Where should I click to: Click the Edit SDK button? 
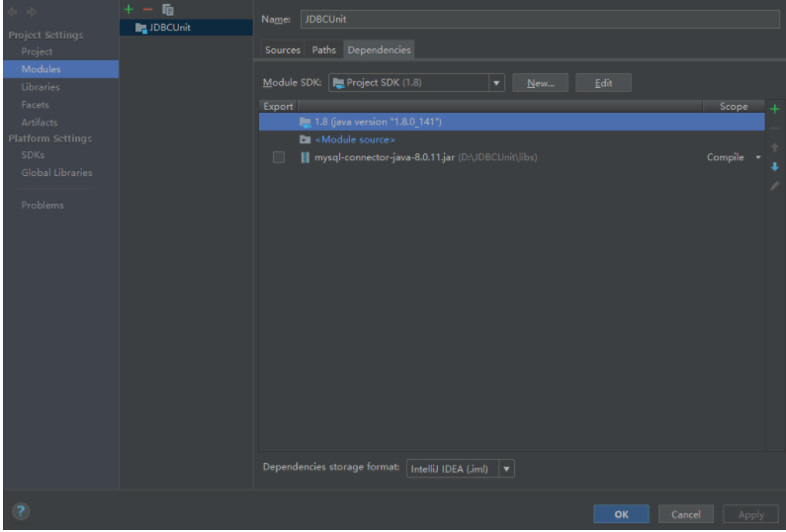(x=603, y=83)
